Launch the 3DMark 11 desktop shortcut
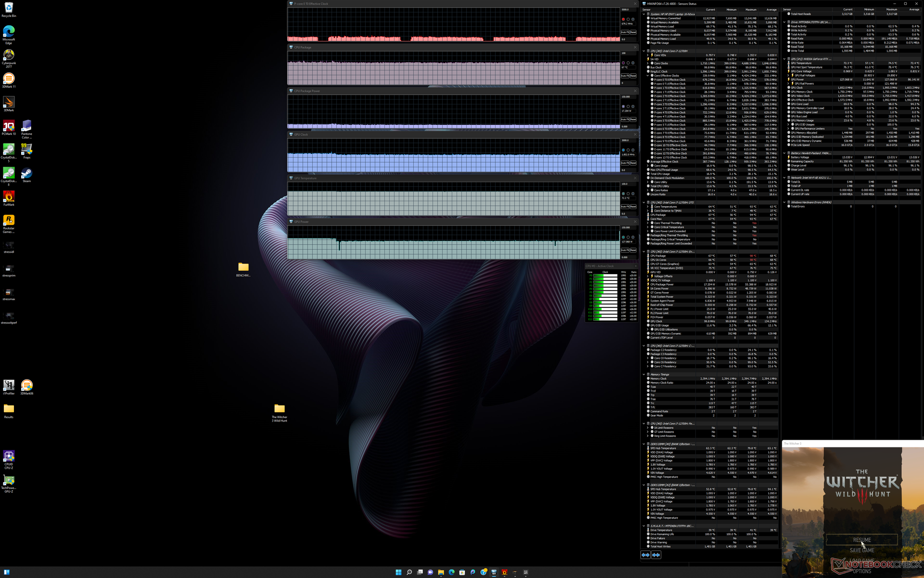Viewport: 924px width, 578px height. pos(9,79)
